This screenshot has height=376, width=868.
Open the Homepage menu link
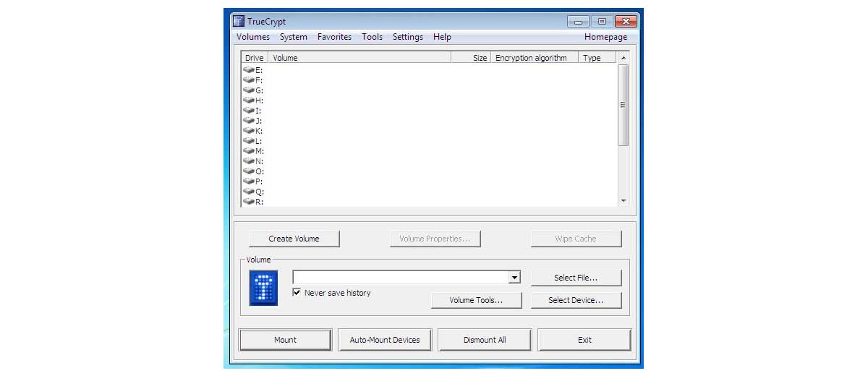[606, 37]
